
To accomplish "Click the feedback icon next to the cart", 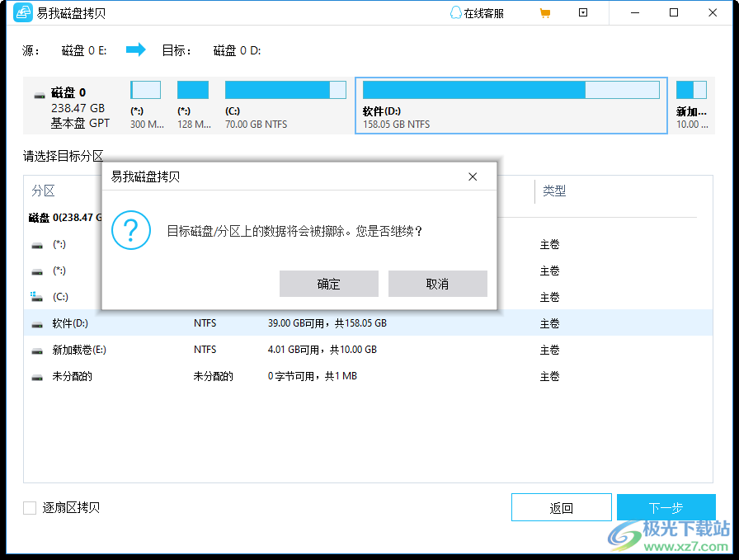I will click(x=582, y=12).
